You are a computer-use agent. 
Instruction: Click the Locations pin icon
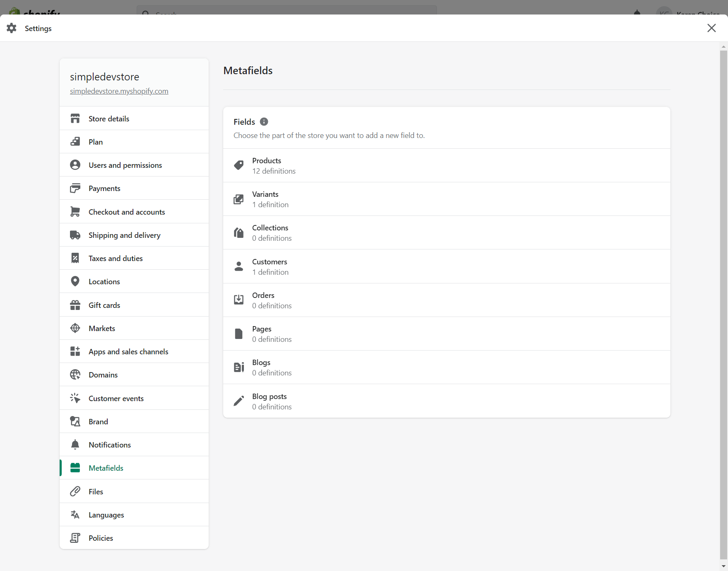(75, 281)
